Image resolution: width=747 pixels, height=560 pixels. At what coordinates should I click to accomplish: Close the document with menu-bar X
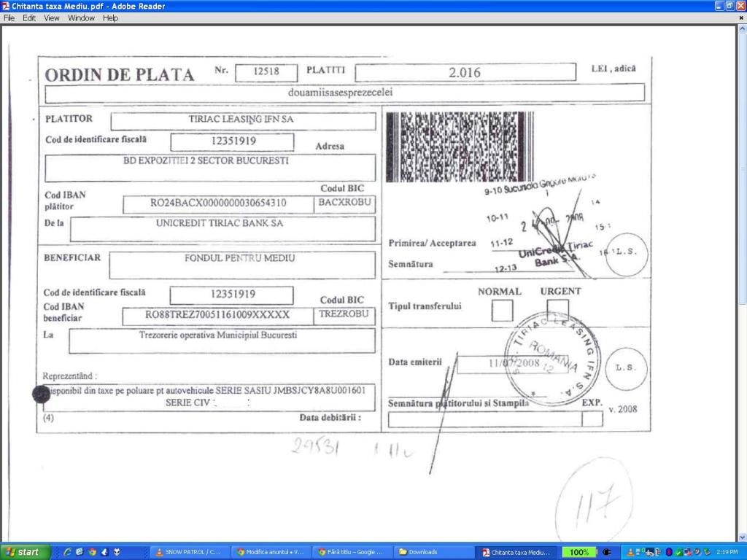[x=741, y=18]
